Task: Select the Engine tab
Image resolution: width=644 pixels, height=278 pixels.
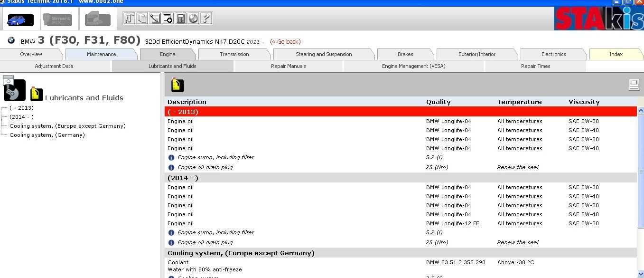Action: click(x=168, y=54)
